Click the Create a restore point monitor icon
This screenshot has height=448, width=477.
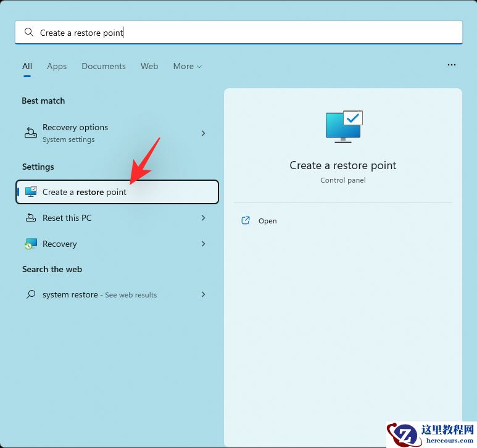tap(31, 192)
